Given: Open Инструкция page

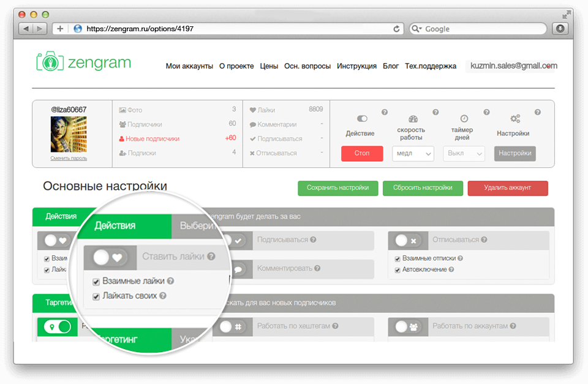Looking at the screenshot, I should click(x=356, y=66).
